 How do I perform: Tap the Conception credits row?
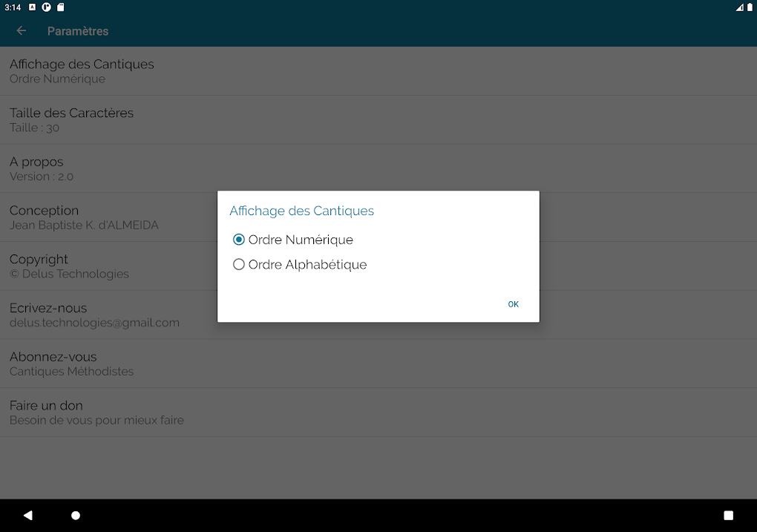[84, 217]
